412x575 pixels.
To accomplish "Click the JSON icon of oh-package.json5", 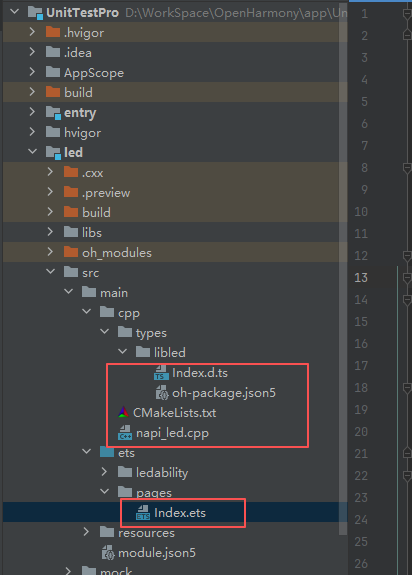I will 162,393.
